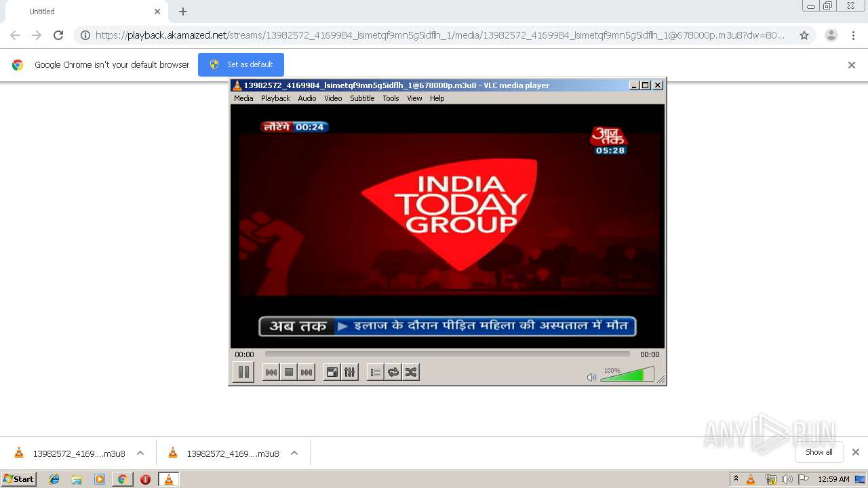Close the downloads bar
This screenshot has width=868, height=488.
[856, 452]
